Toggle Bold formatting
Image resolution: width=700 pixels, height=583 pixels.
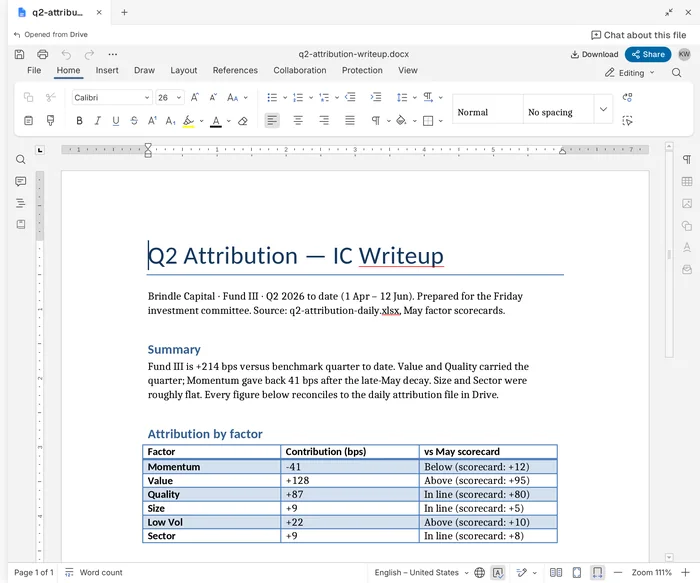pyautogui.click(x=79, y=121)
